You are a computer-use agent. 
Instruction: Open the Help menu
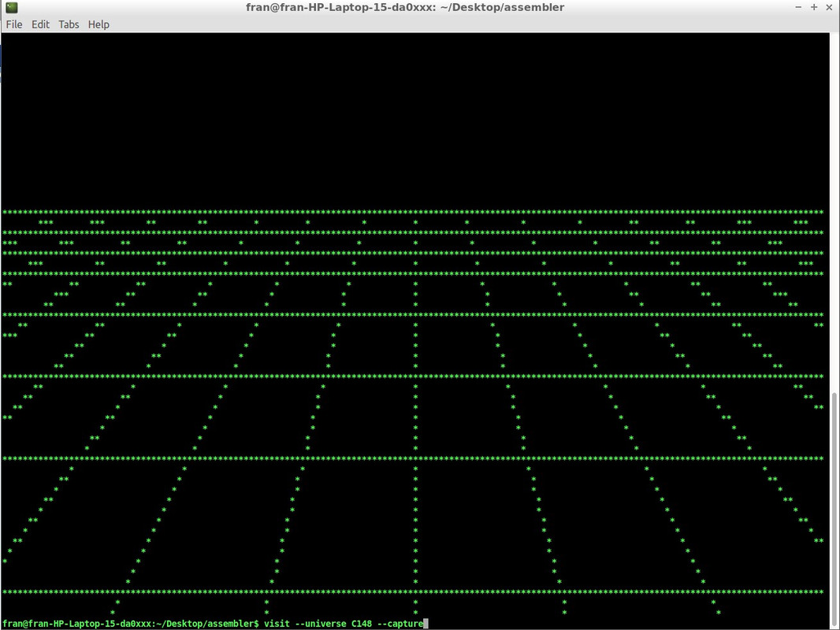coord(98,24)
